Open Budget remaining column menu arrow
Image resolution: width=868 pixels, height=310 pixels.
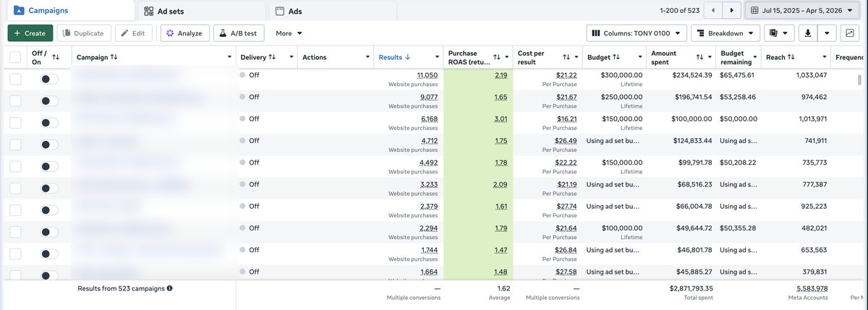[x=755, y=57]
